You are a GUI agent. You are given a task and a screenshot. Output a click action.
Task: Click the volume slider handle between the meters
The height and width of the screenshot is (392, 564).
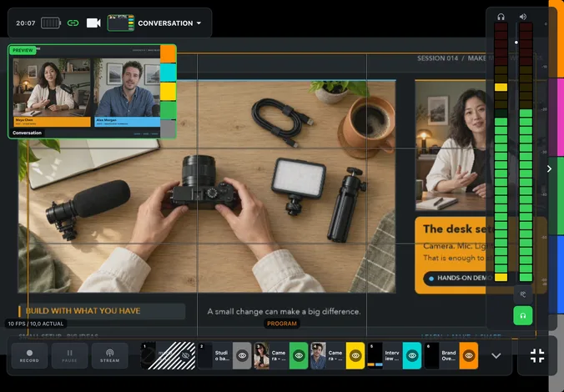point(516,43)
